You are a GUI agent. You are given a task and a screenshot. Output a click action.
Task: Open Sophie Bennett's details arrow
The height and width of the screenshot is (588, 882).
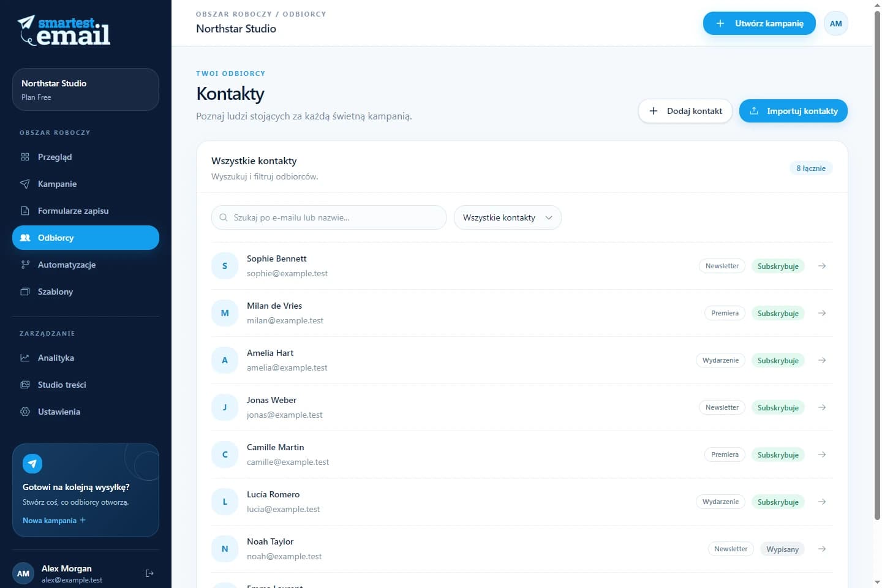click(822, 266)
